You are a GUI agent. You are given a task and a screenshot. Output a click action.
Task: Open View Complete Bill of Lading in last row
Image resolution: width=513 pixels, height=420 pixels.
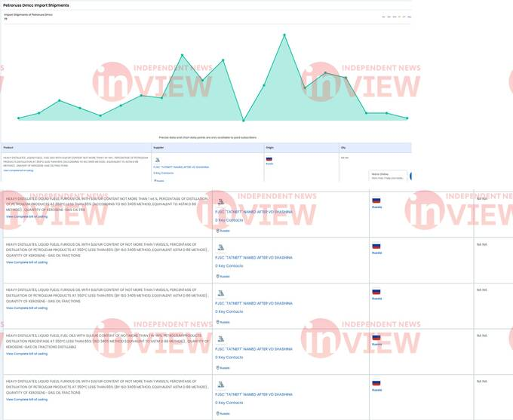click(26, 399)
